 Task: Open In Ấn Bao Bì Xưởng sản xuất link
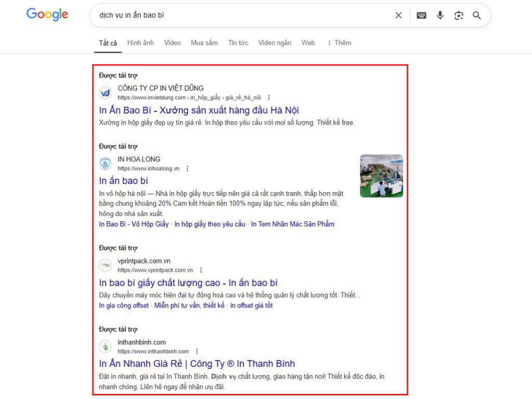(x=199, y=110)
